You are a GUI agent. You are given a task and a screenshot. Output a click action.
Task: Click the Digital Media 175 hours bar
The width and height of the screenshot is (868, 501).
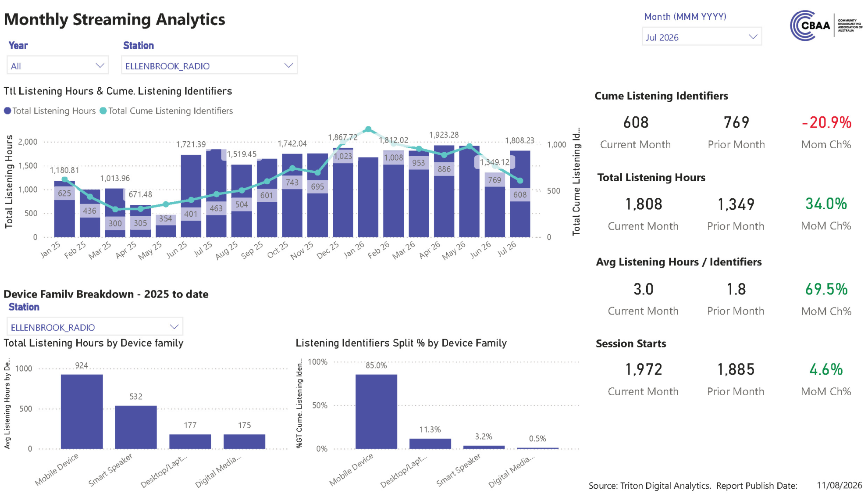pyautogui.click(x=244, y=442)
